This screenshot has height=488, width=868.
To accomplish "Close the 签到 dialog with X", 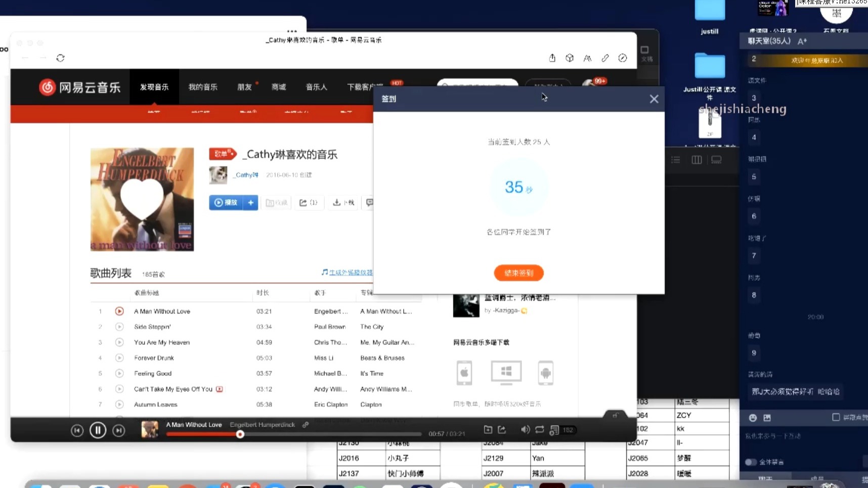I will click(654, 99).
